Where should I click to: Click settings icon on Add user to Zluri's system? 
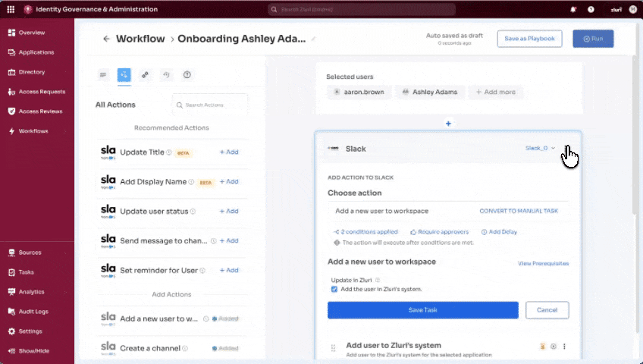coord(554,347)
